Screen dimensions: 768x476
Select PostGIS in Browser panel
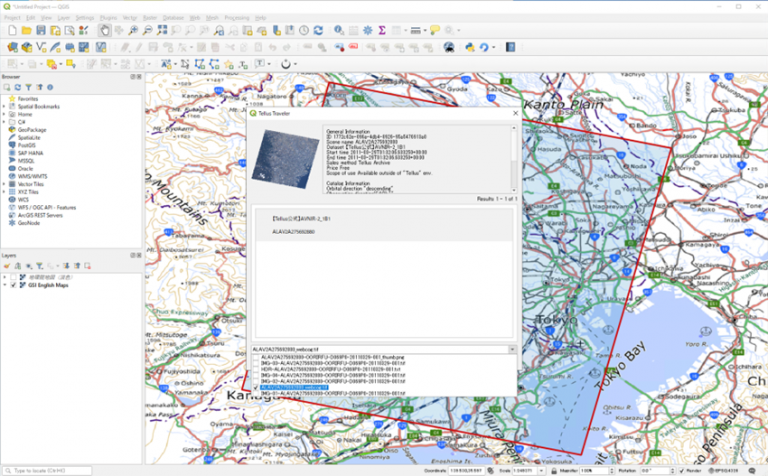point(26,145)
